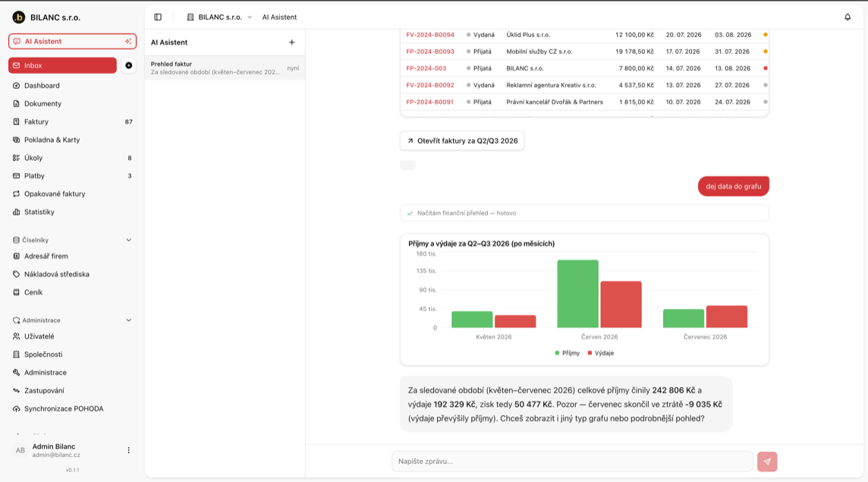Collapse the Administrace section chevron
868x482 pixels.
tap(128, 320)
